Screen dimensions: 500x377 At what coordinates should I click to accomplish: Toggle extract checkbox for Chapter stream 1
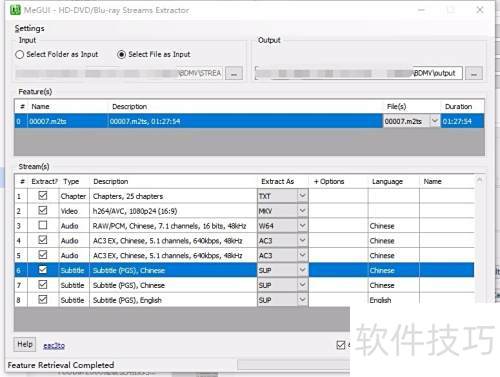pos(43,196)
